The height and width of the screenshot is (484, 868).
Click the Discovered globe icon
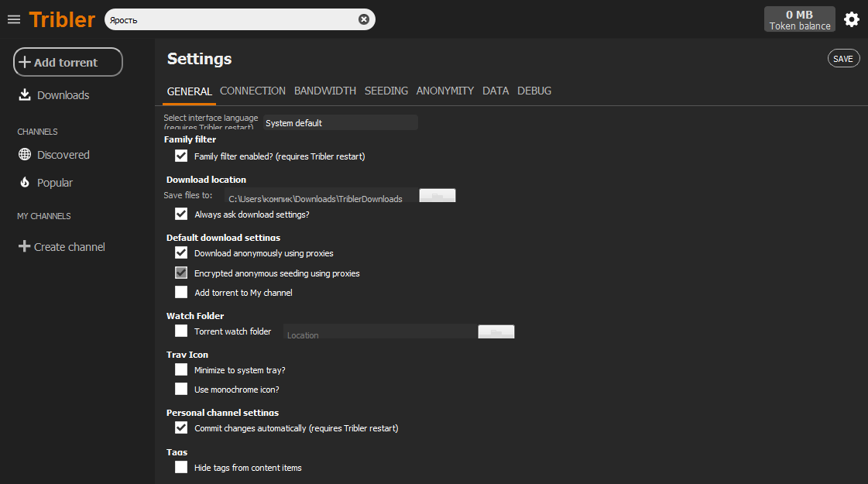tap(24, 155)
